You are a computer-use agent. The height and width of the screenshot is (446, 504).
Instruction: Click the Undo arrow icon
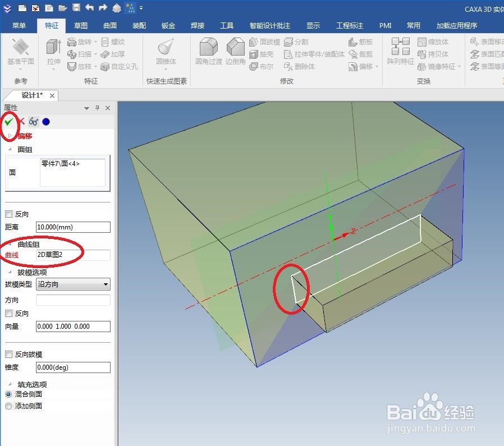[x=89, y=8]
